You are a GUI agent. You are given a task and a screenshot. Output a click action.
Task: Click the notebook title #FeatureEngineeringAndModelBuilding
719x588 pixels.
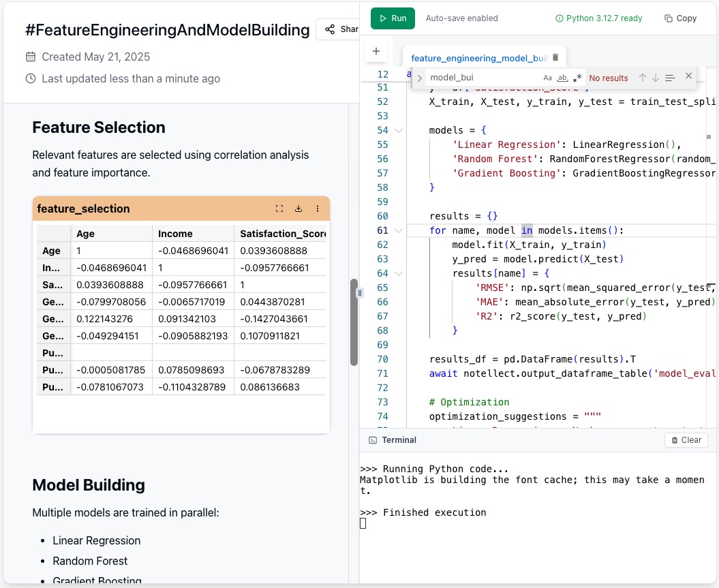coord(168,30)
